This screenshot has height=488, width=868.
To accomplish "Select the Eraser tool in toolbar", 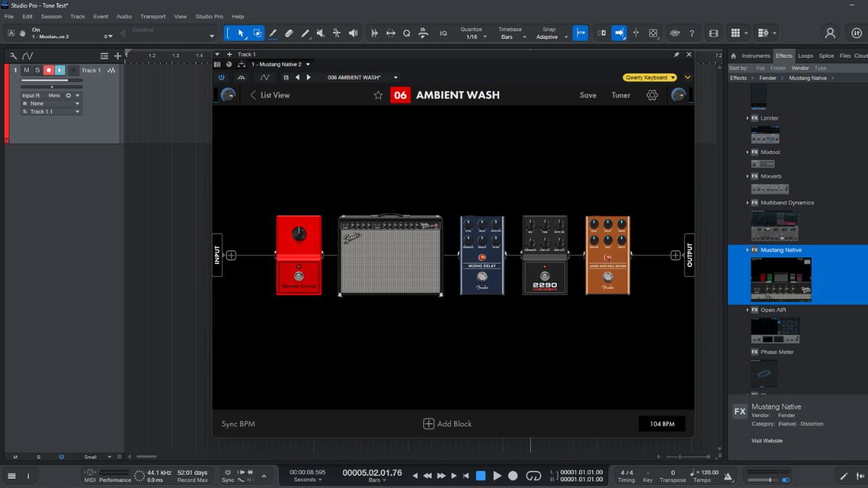I will pos(289,33).
